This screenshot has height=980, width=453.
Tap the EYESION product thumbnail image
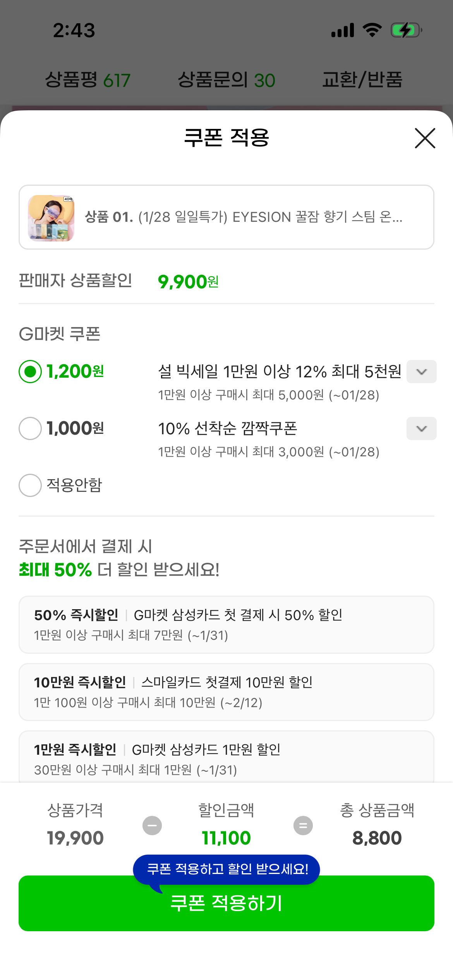51,218
